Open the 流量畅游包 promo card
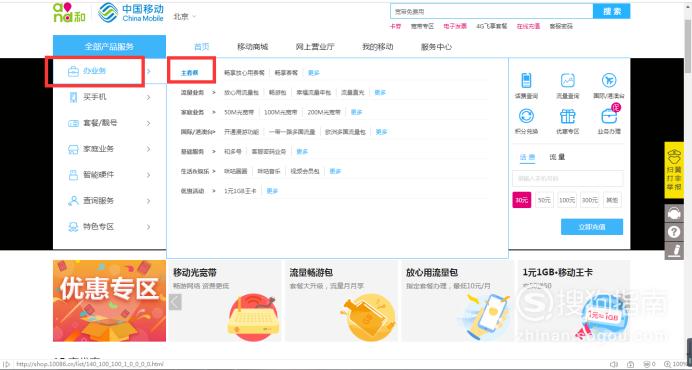This screenshot has width=692, height=370. pyautogui.click(x=341, y=301)
